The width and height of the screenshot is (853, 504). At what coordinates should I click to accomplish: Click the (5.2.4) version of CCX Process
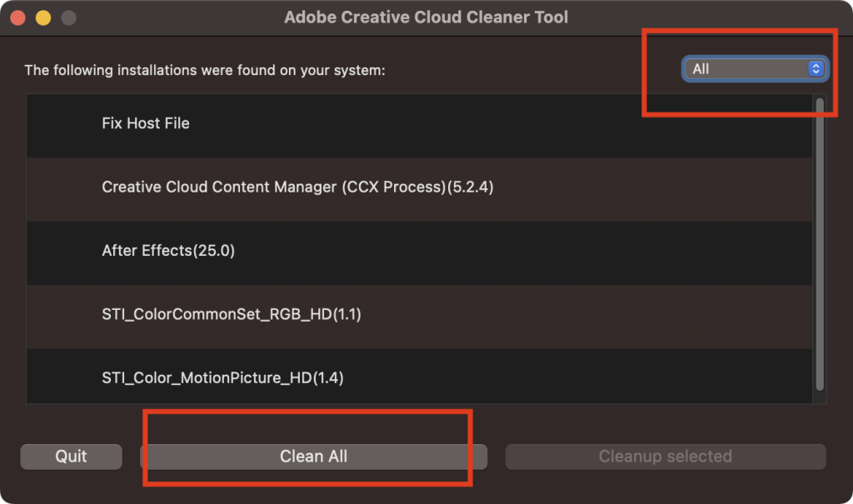471,187
